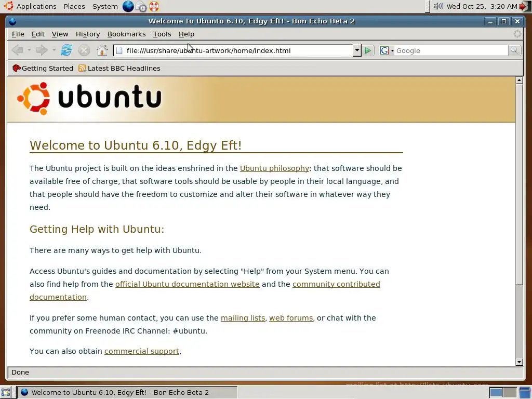
Task: Click the Ubuntu logo in Applications menu
Action: click(x=9, y=6)
